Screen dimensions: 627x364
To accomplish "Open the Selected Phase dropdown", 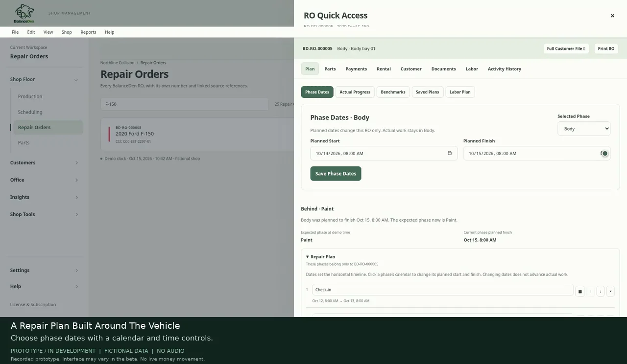I will pos(584,129).
